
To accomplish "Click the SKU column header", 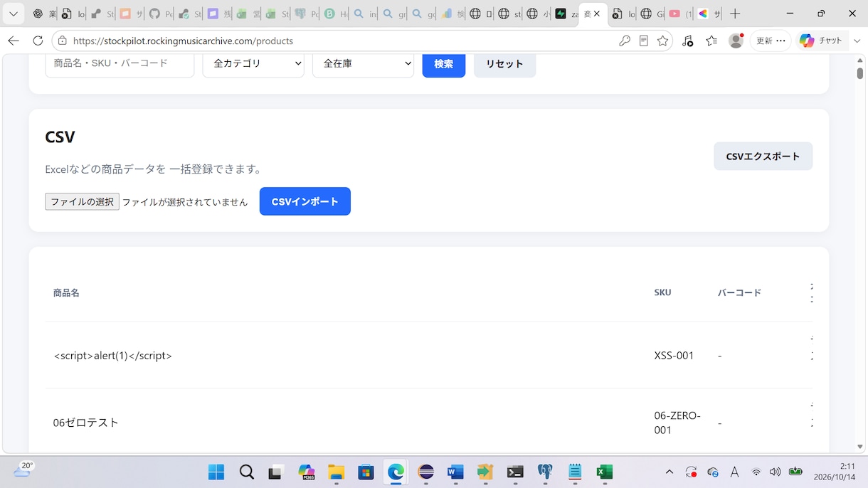I will pyautogui.click(x=662, y=292).
